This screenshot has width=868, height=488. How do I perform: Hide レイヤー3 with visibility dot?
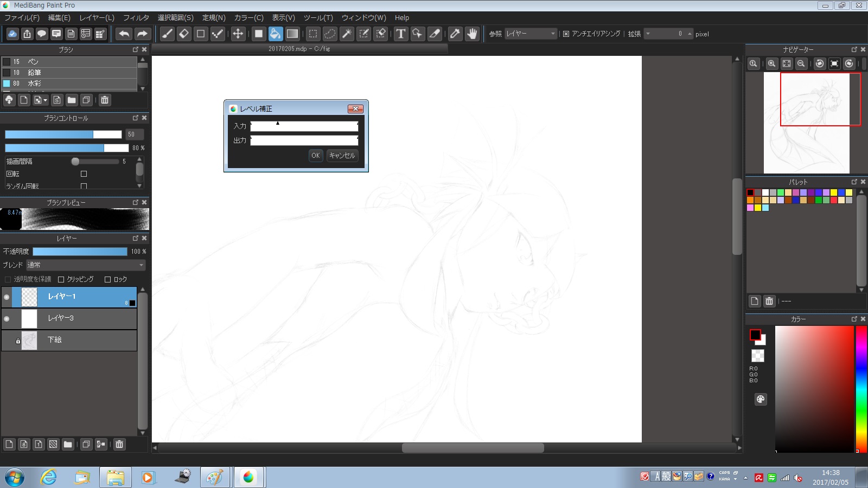click(7, 319)
